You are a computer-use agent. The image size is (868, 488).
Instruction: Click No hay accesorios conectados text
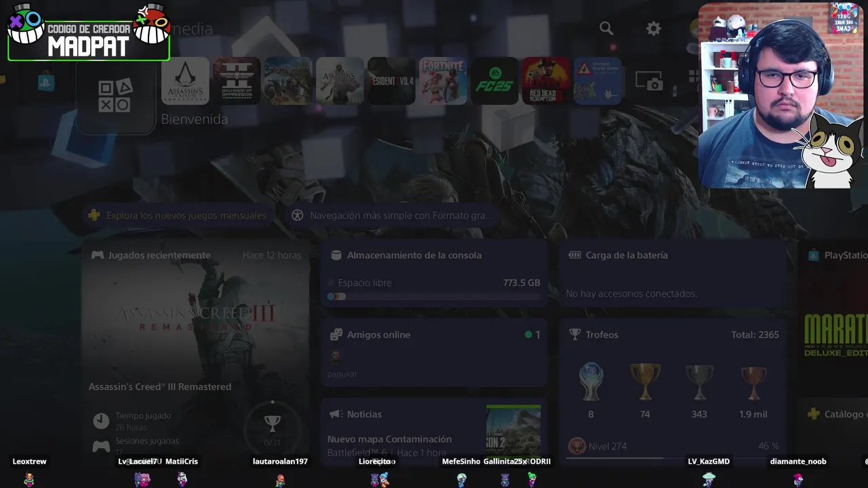click(631, 293)
